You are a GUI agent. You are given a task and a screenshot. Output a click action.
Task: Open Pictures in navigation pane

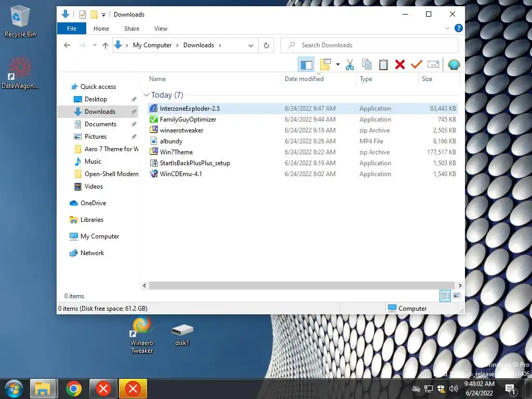tap(96, 137)
